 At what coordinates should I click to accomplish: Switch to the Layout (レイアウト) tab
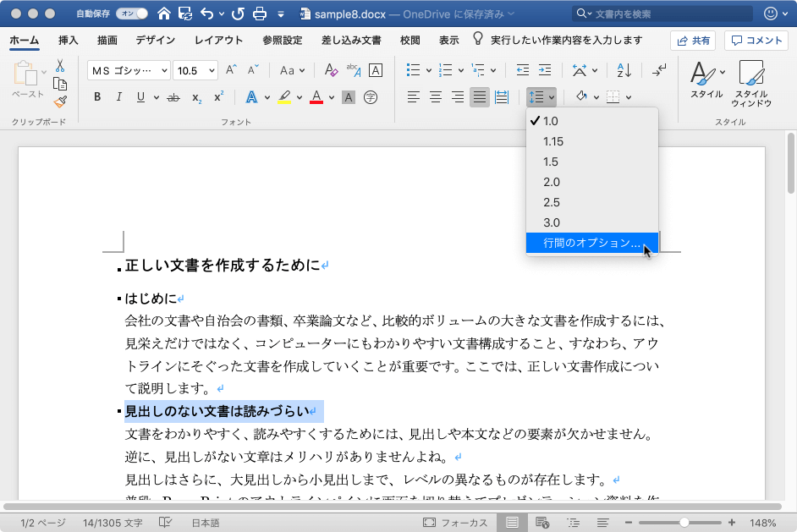click(218, 40)
